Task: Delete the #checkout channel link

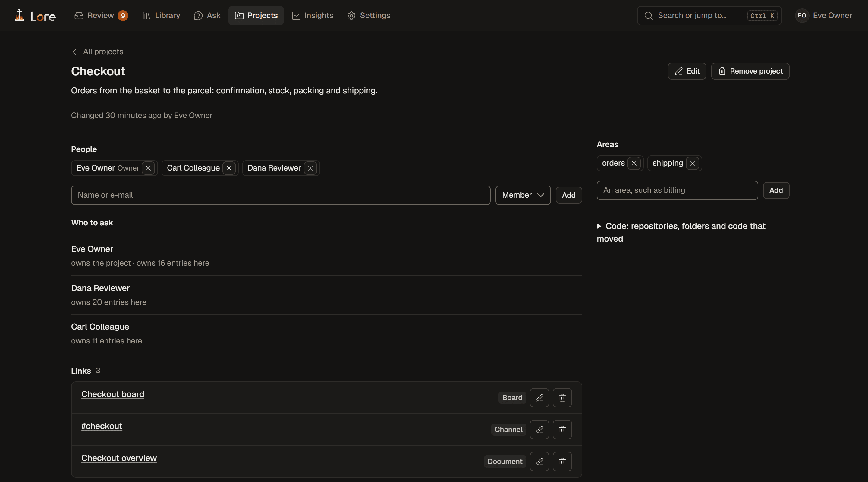Action: pyautogui.click(x=562, y=430)
